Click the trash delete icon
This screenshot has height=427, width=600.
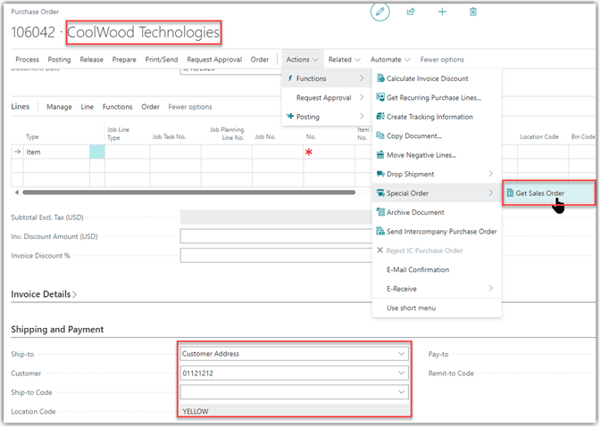tap(473, 11)
